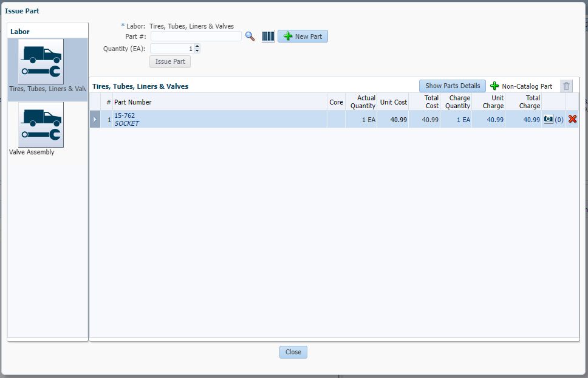Screen dimensions: 588x378
Task: Select the Valve Assembly labor icon
Action: pos(41,125)
